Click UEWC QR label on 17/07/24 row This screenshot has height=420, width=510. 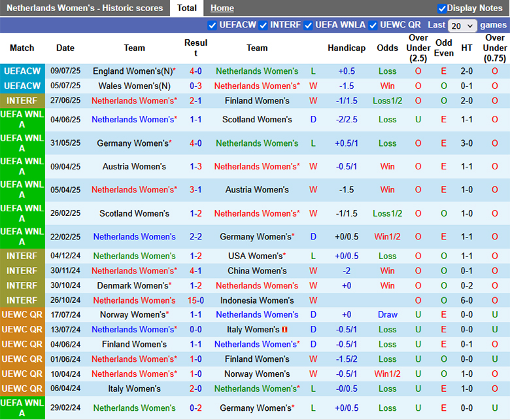22,315
